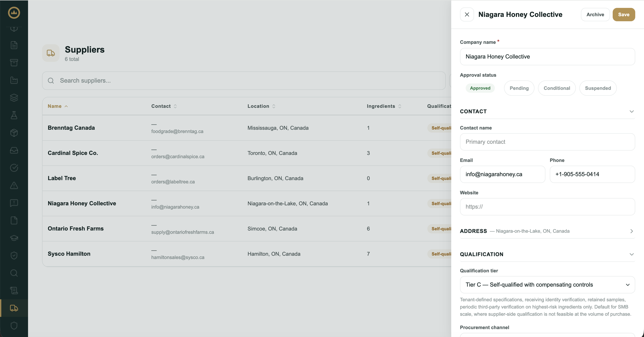Open the Brenntag Canada supplier row
Viewport: 644px width, 337px height.
[247, 128]
